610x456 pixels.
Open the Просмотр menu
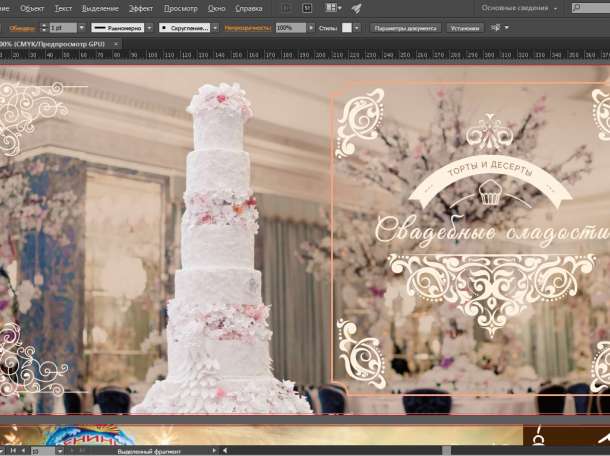coord(180,8)
